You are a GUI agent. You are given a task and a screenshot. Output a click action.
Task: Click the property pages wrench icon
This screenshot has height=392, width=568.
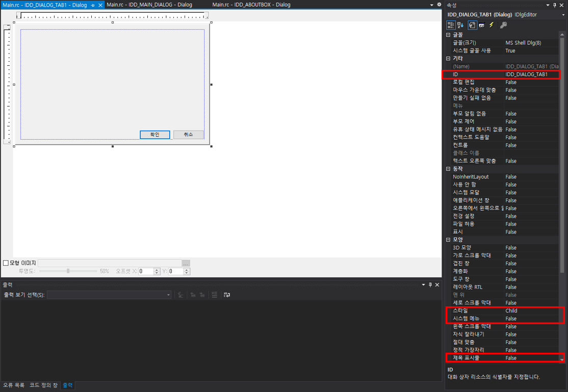(503, 25)
